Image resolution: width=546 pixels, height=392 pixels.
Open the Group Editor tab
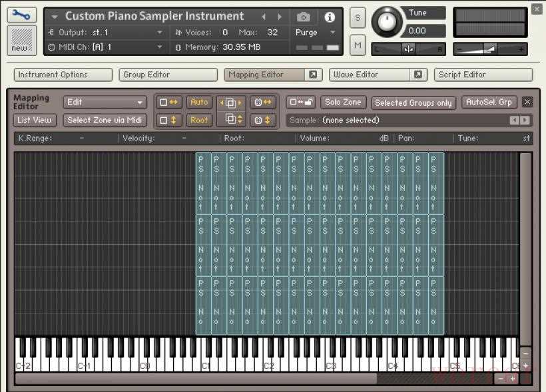click(168, 75)
